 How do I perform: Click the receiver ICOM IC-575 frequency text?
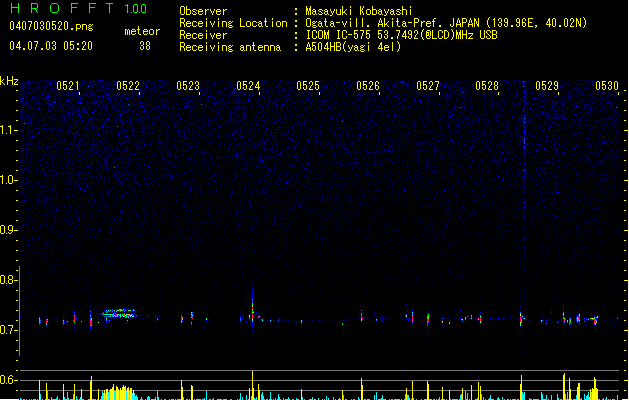[x=402, y=35]
